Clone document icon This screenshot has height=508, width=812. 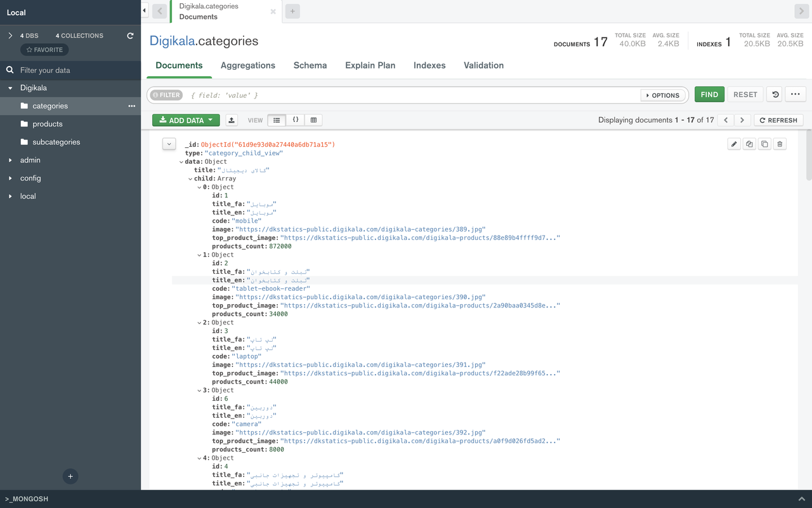click(x=764, y=144)
